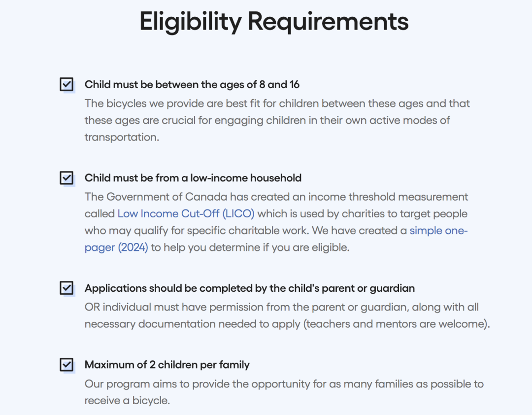The image size is (532, 415).
Task: Select the 'Child must be between the ages of 8 and 16' heading
Action: (x=192, y=85)
